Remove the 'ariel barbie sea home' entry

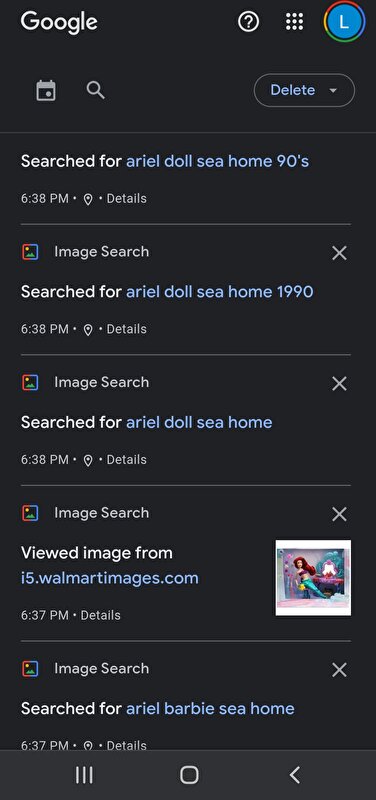(339, 669)
